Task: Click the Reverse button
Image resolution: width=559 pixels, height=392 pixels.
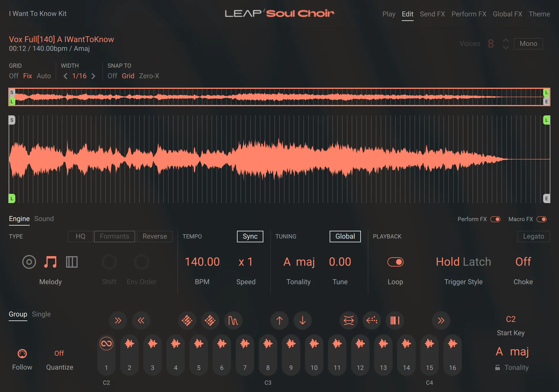Action: (155, 236)
